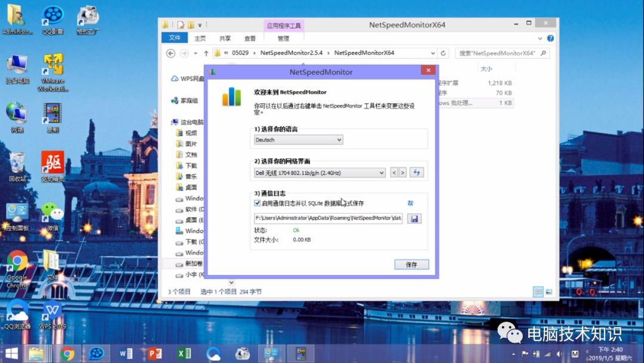This screenshot has width=644, height=363.
Task: Open 文档 folder in navigation pane
Action: (187, 155)
